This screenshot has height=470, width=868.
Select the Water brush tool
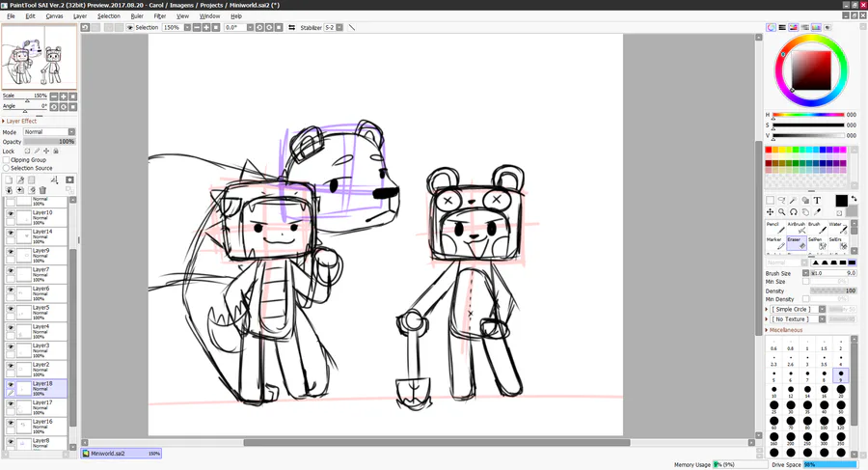837,227
